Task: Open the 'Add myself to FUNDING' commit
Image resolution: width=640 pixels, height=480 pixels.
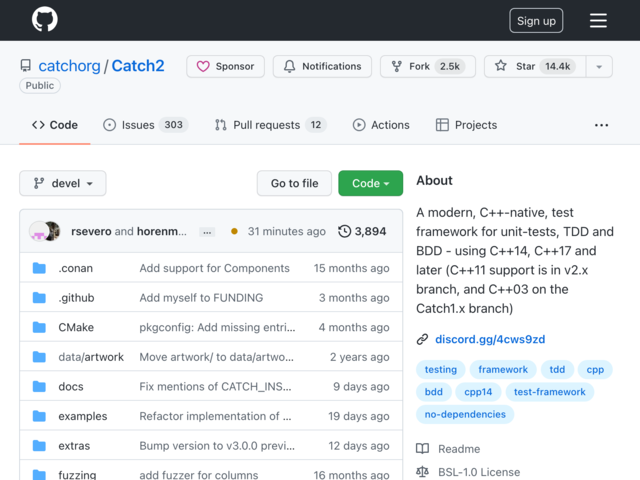Action: [x=201, y=298]
